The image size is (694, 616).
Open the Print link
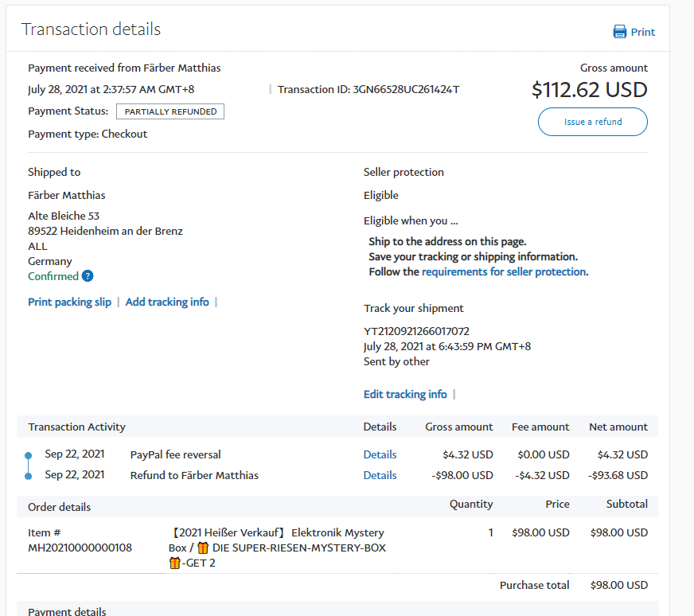click(642, 32)
